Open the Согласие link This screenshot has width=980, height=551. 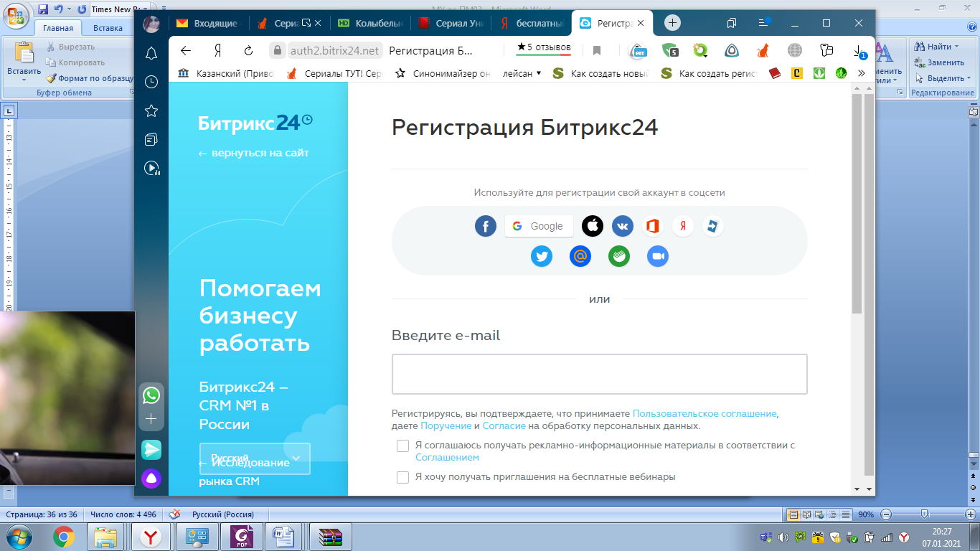pos(504,426)
